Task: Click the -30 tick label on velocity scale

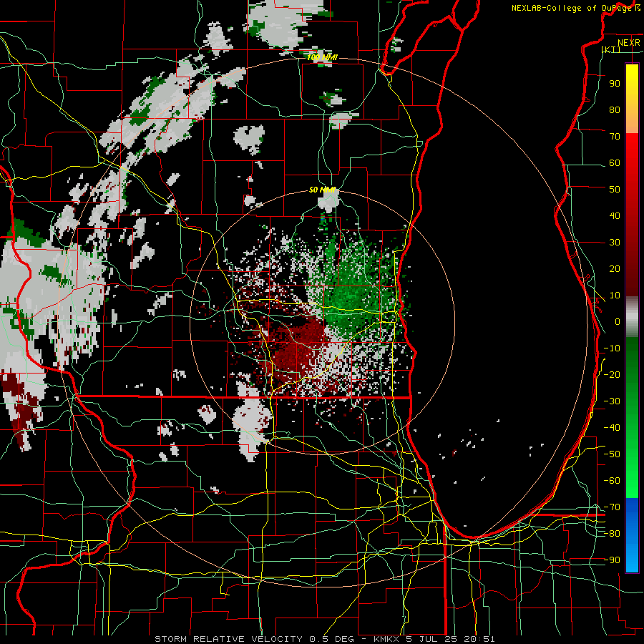Action: tap(612, 401)
